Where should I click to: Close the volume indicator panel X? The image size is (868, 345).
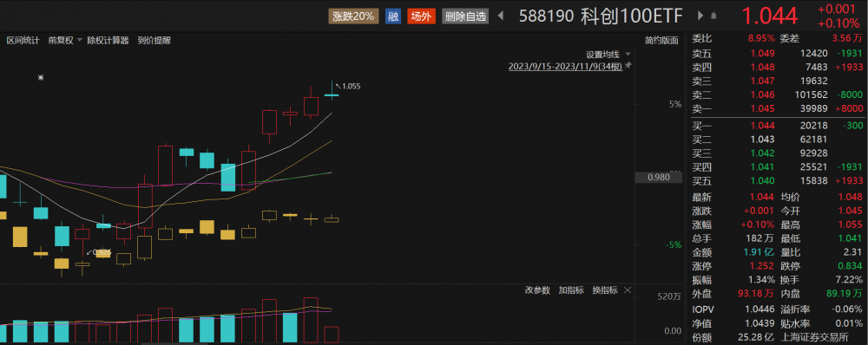tap(628, 290)
